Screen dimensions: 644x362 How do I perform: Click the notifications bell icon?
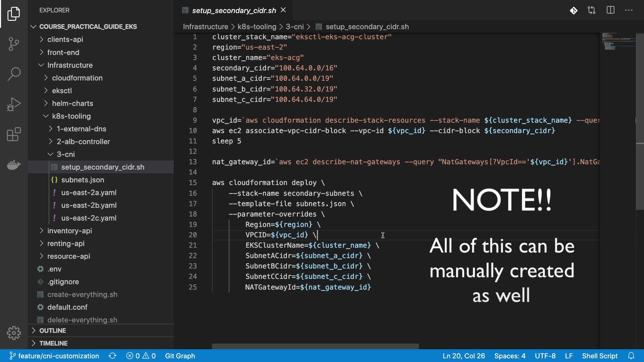pyautogui.click(x=631, y=356)
